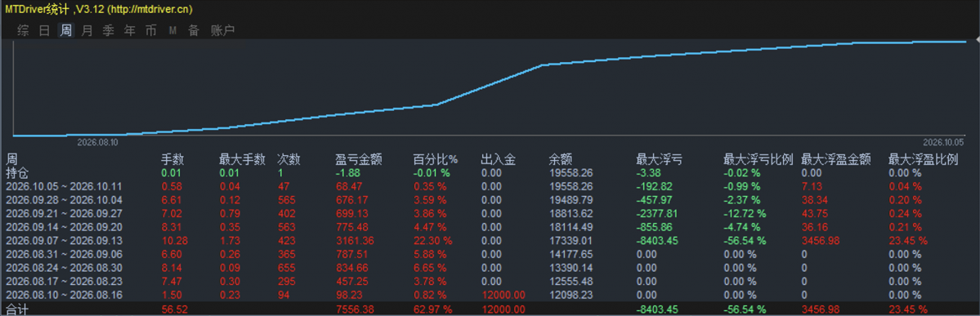This screenshot has width=980, height=316.
Task: Click the -12.72 % drawdown cell
Action: coord(744,213)
